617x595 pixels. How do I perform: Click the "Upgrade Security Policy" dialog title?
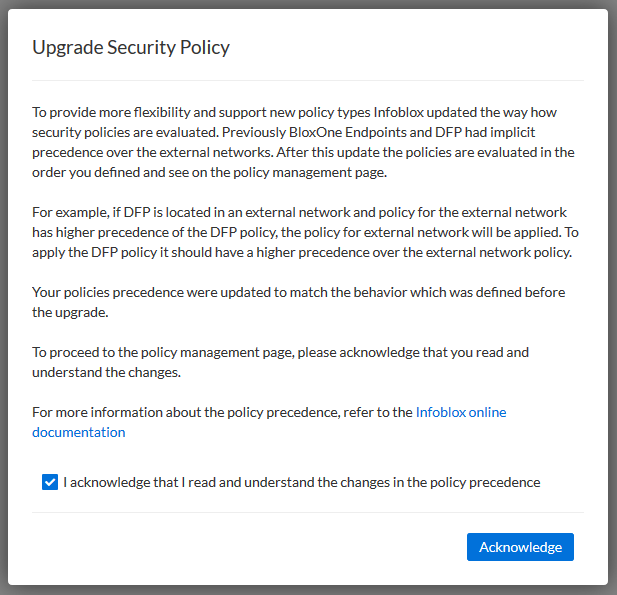131,47
